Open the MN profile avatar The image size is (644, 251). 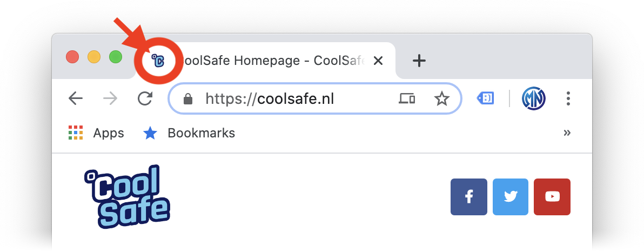click(x=534, y=99)
